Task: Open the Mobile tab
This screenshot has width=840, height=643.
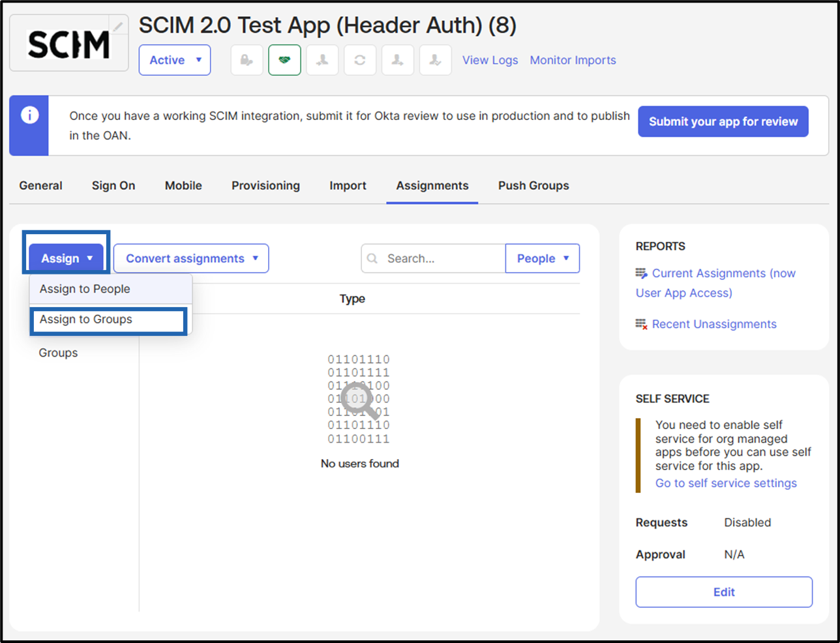Action: [183, 186]
